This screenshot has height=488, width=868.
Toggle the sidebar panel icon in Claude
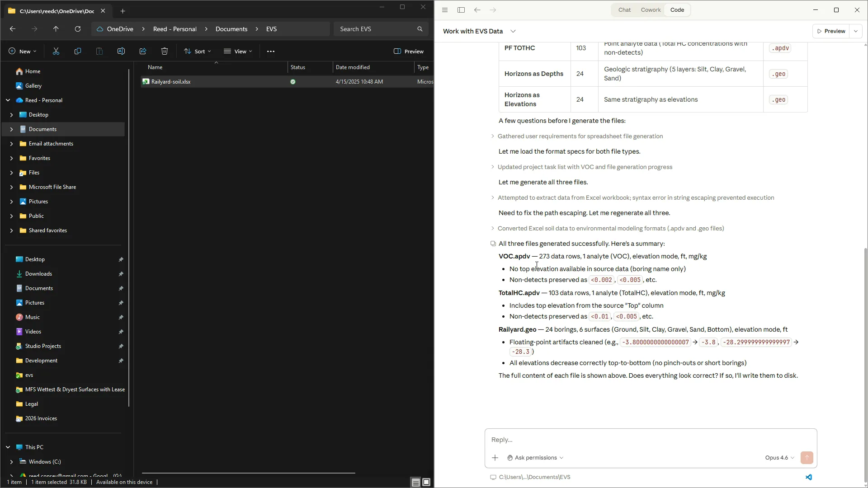[x=461, y=10]
